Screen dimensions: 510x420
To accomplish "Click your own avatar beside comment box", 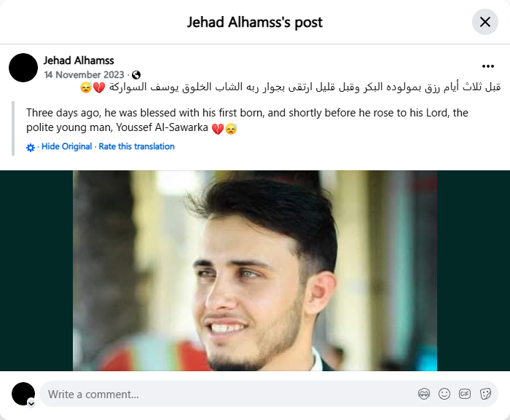I will coord(23,394).
